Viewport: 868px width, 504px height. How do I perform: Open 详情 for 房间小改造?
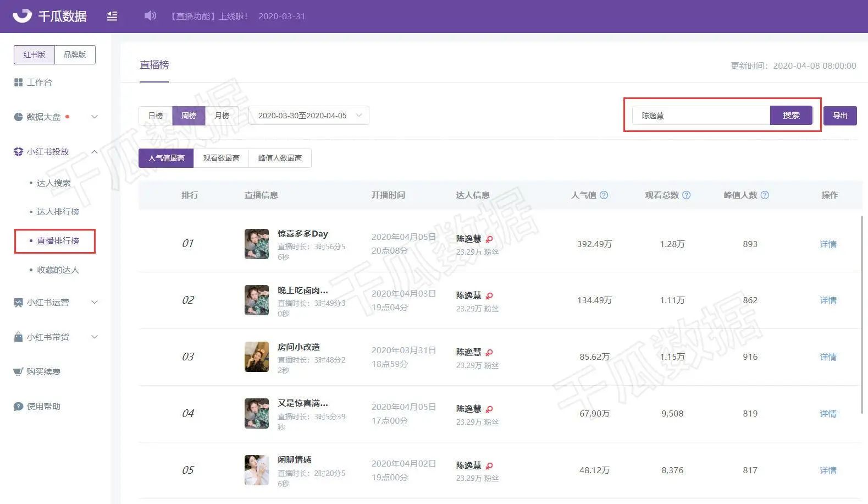[x=828, y=357]
